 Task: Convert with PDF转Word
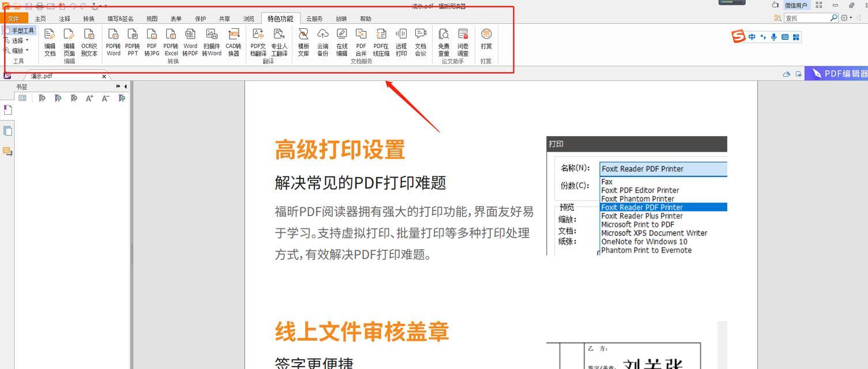[x=114, y=43]
